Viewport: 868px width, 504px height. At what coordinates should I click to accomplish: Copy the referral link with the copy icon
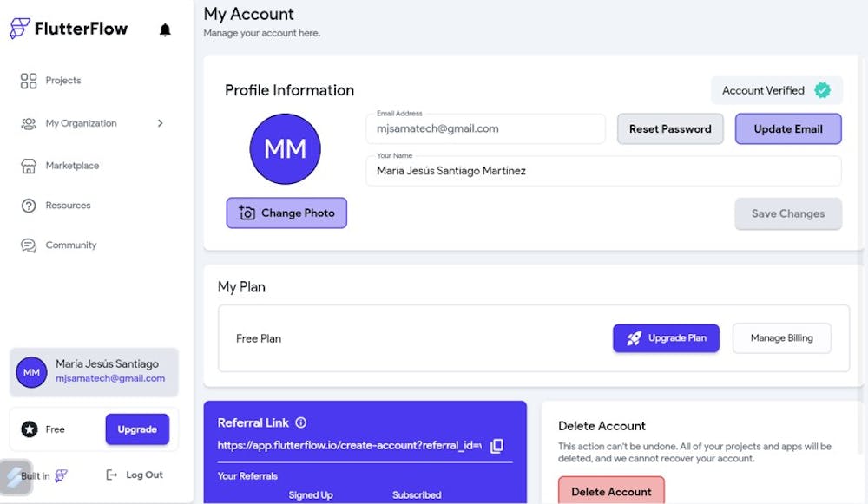pyautogui.click(x=496, y=446)
